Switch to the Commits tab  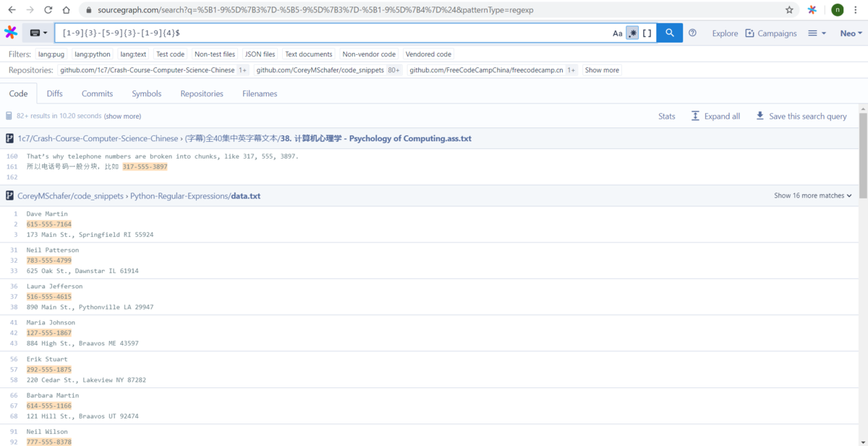97,93
